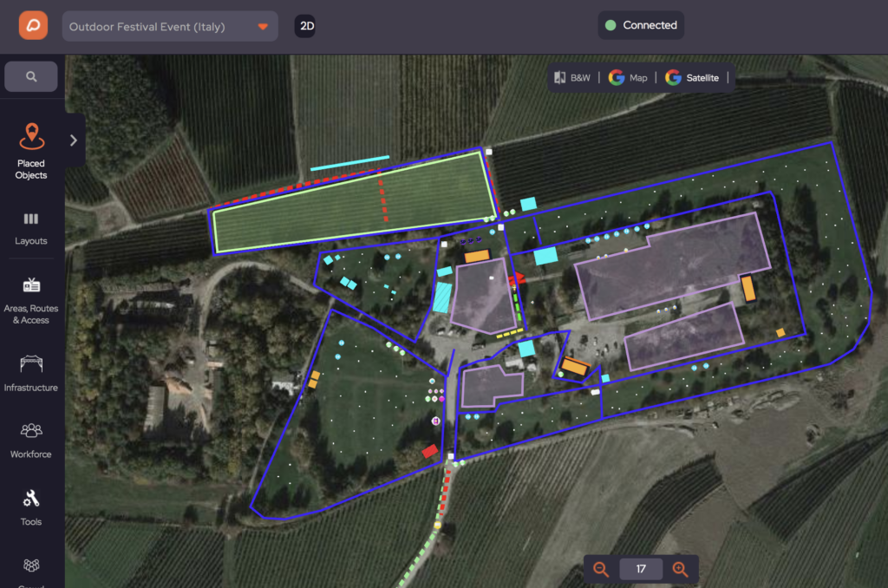Image resolution: width=888 pixels, height=588 pixels.
Task: Open the Layouts section
Action: click(31, 229)
